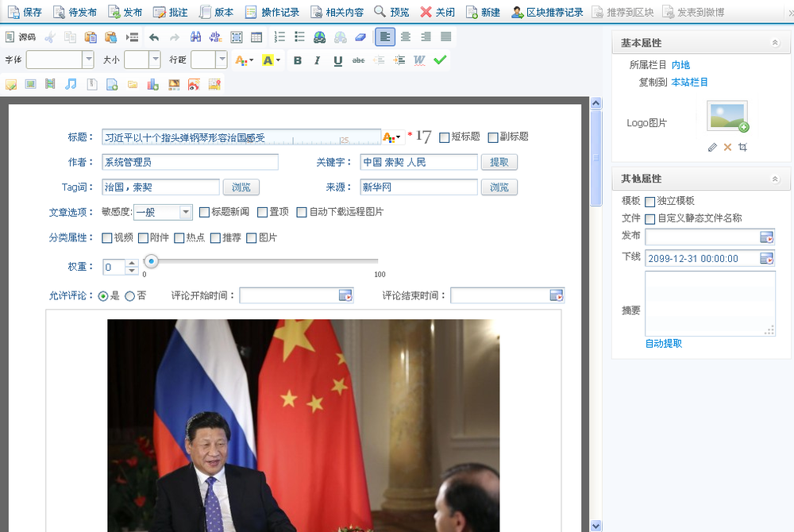Click the 权重 weight slider handle

[152, 260]
